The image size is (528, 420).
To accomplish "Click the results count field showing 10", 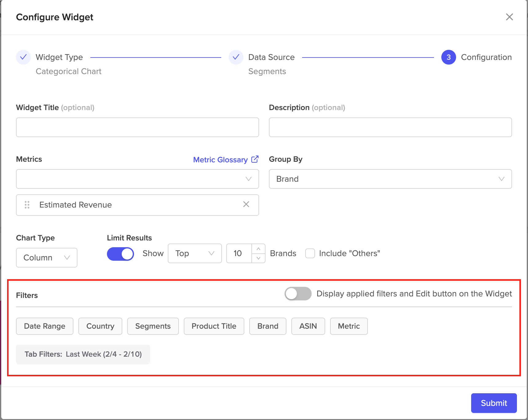I will click(x=239, y=253).
